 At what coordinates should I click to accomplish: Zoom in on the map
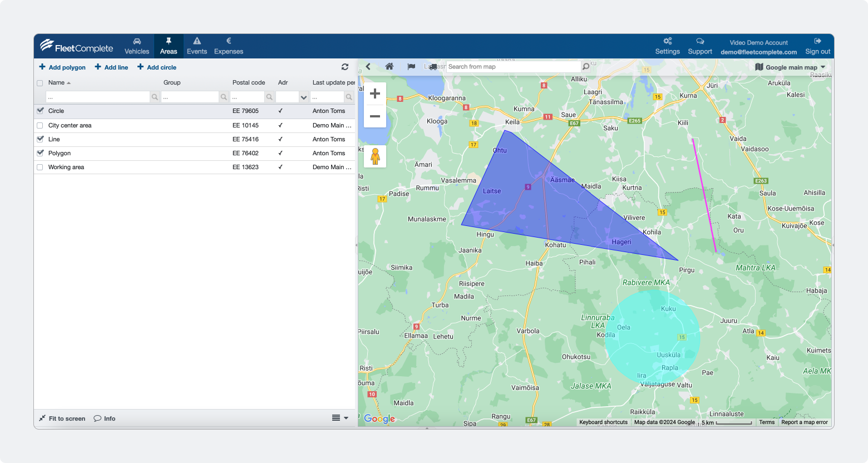point(375,93)
